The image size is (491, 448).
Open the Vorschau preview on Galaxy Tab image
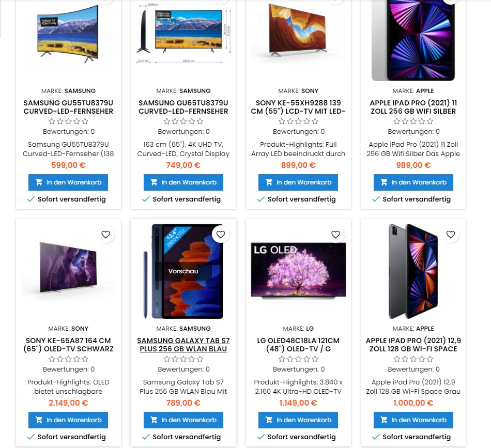[183, 271]
